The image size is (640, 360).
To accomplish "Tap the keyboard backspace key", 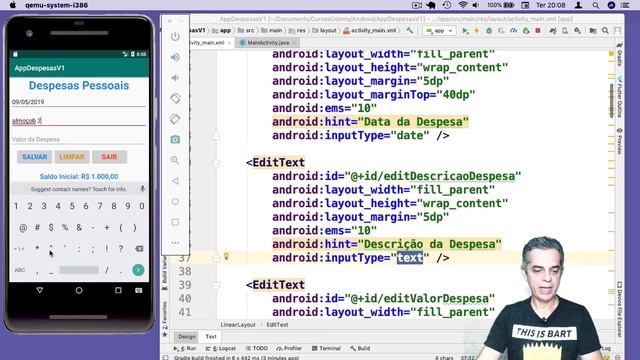I will pyautogui.click(x=139, y=249).
